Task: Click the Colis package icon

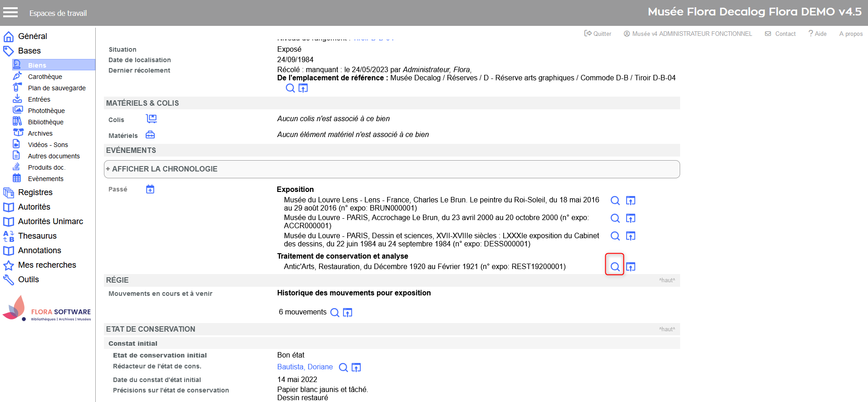Action: (151, 119)
